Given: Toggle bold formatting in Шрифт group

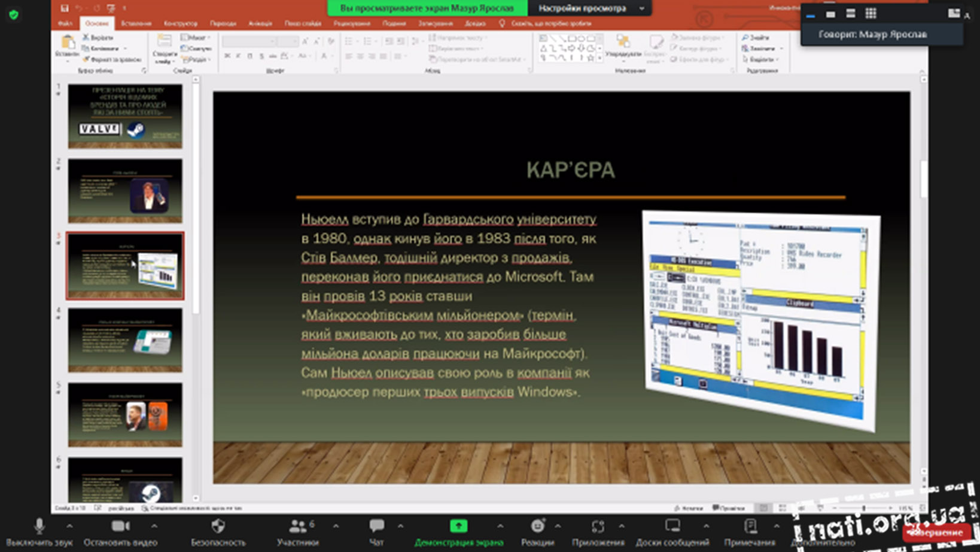Looking at the screenshot, I should click(227, 56).
